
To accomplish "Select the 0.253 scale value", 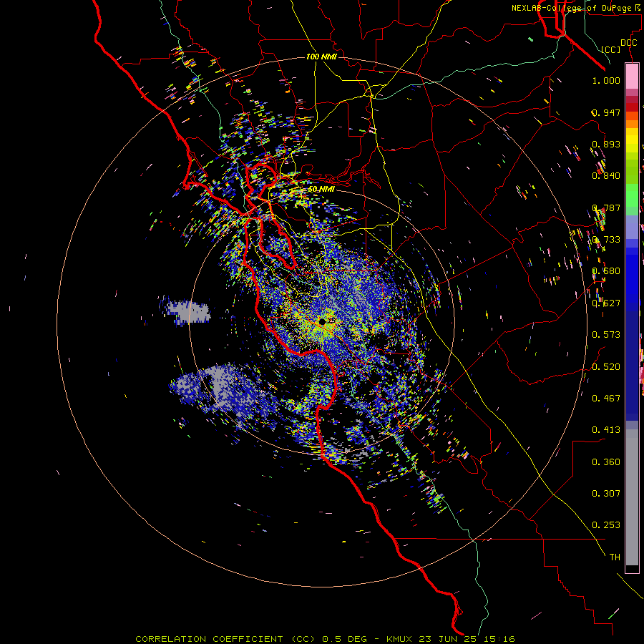I will click(606, 525).
